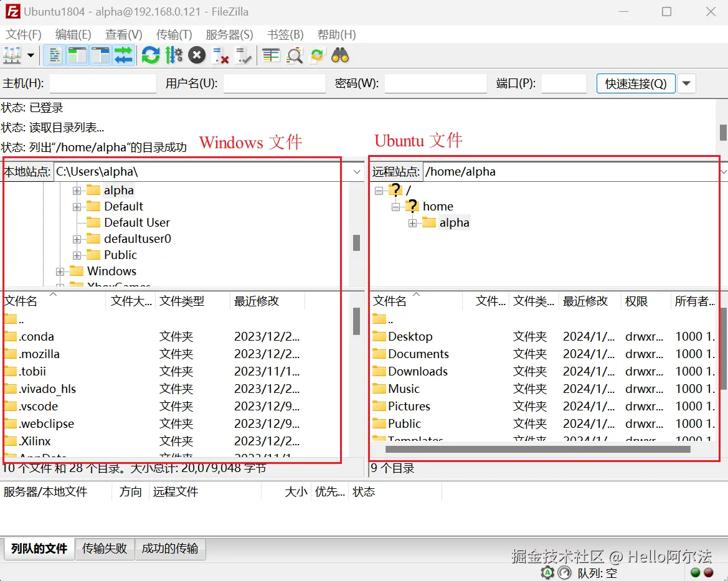
Task: Open the 文件(F) menu
Action: click(23, 35)
